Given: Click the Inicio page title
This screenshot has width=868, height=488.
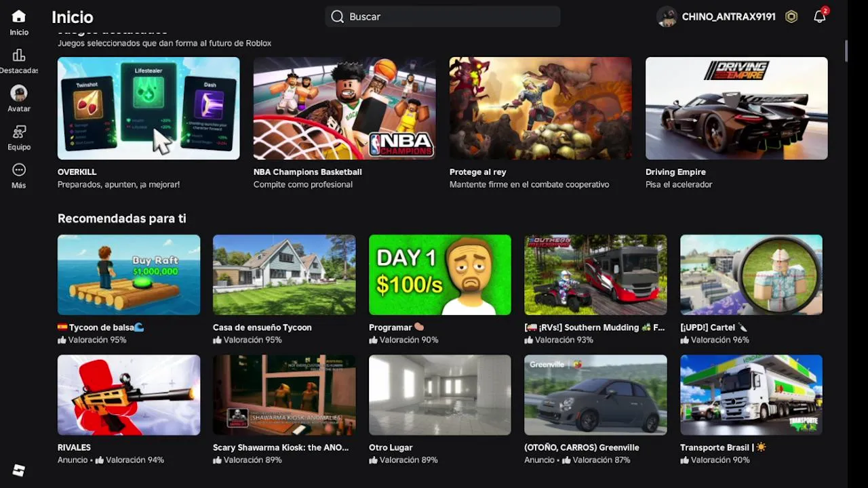Looking at the screenshot, I should (73, 17).
